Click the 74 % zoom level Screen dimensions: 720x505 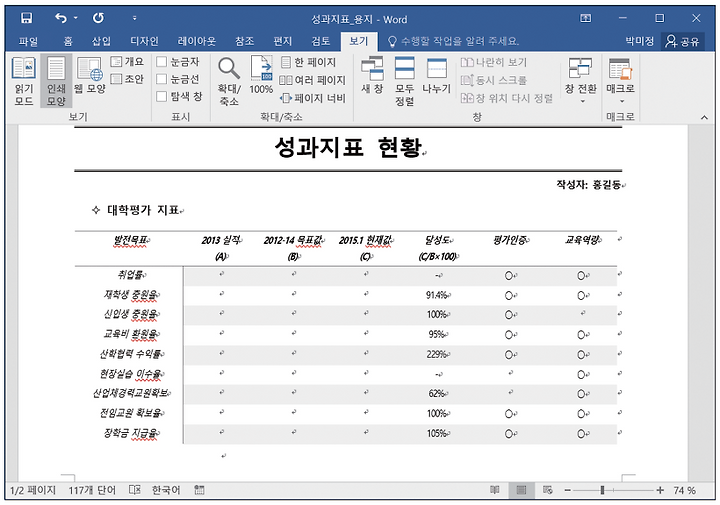point(685,490)
